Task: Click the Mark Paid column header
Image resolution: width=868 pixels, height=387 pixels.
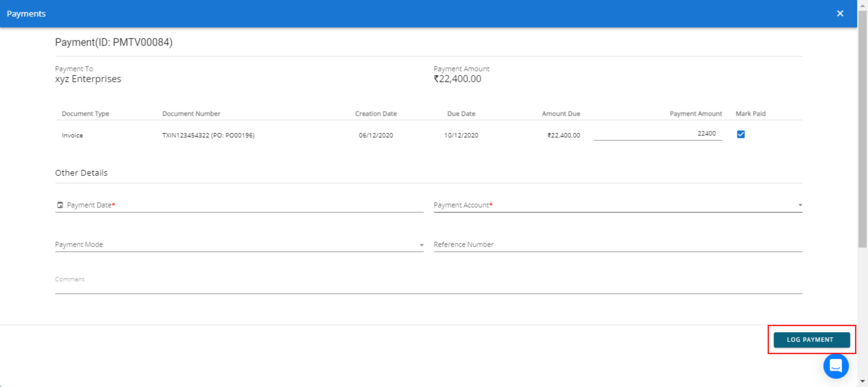Action: (x=750, y=114)
